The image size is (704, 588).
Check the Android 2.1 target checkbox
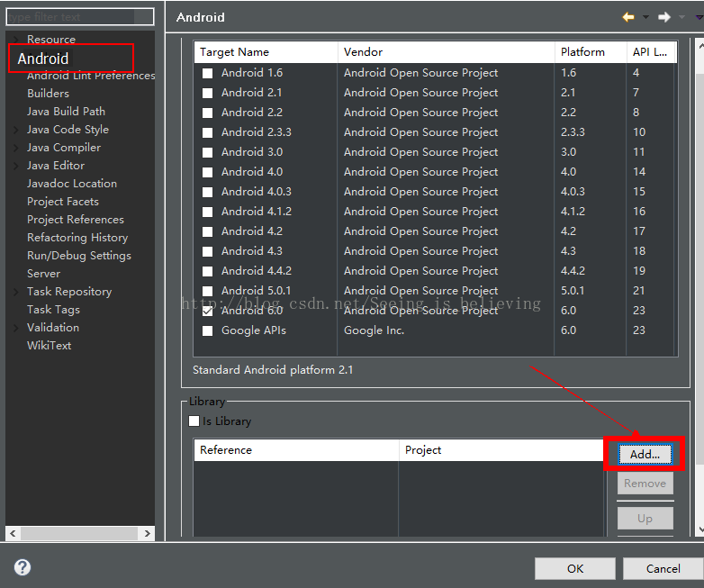click(x=207, y=93)
